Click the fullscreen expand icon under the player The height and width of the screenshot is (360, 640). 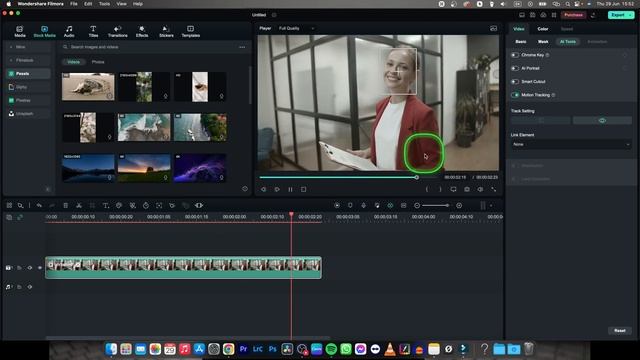[493, 189]
